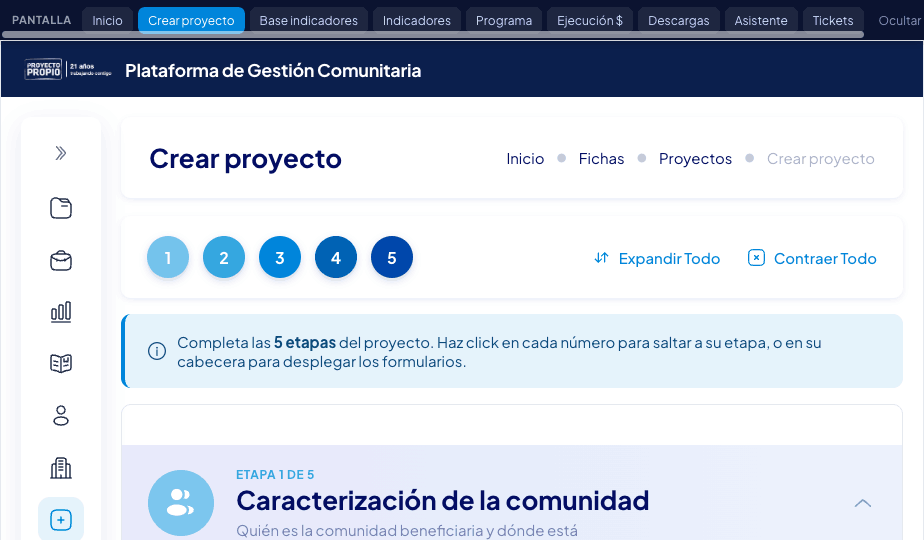Click the Caracterización de la comunidad heading

443,501
